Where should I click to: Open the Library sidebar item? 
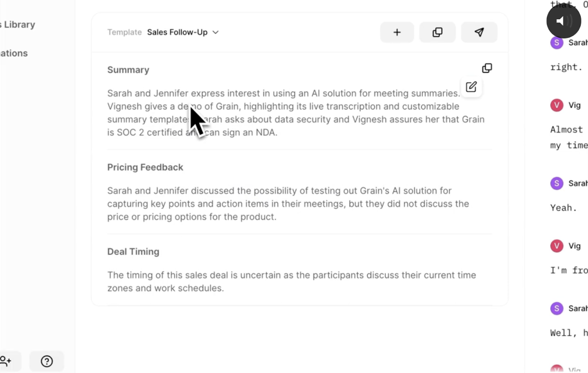(18, 25)
